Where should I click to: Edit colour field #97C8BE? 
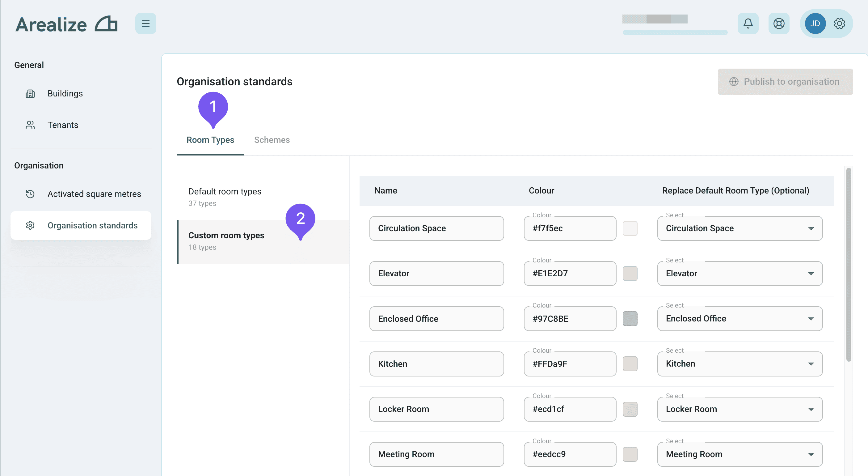570,319
